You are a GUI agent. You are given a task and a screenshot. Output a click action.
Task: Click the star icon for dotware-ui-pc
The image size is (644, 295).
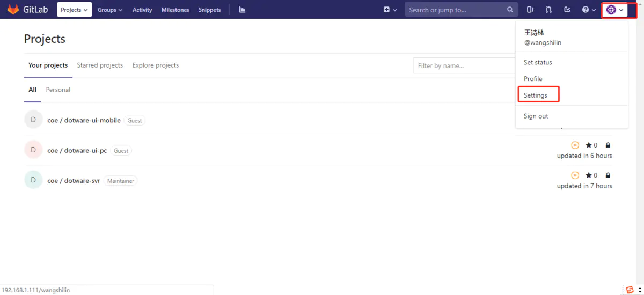[589, 145]
